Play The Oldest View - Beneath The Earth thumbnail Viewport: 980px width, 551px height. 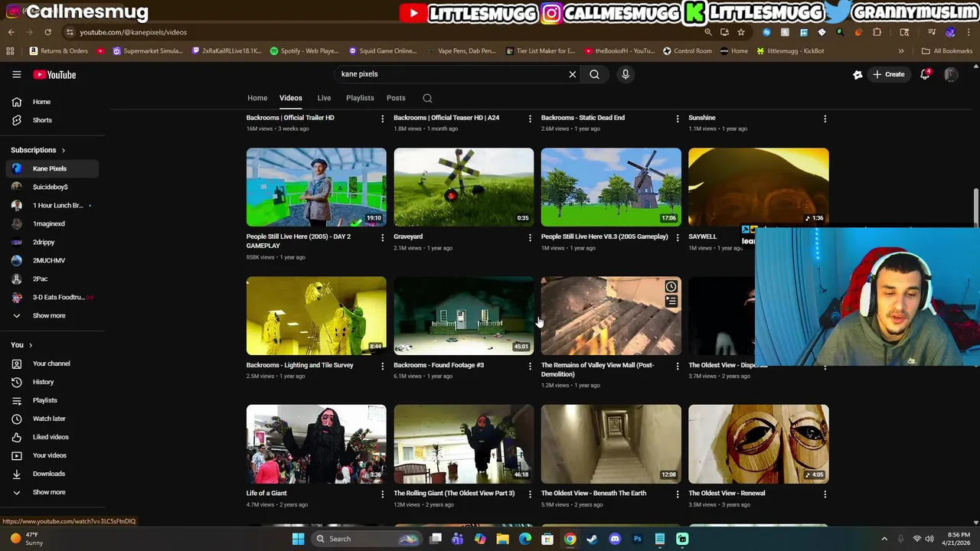tap(611, 444)
